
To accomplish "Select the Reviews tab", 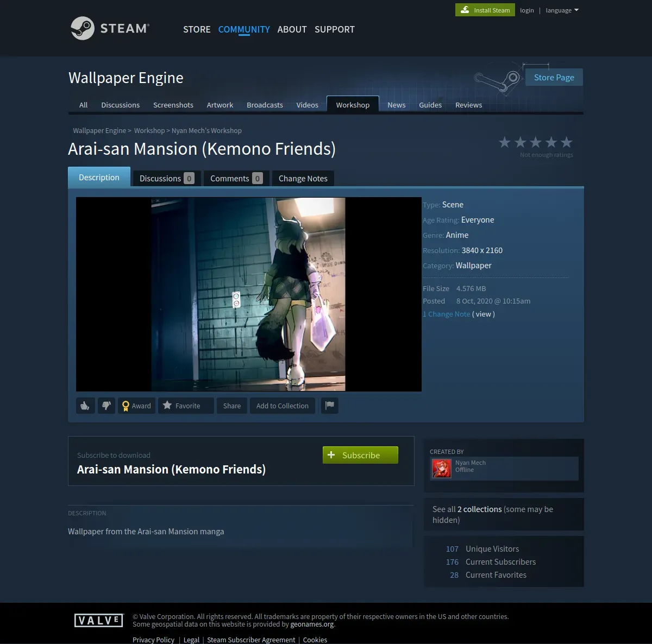I will (469, 105).
